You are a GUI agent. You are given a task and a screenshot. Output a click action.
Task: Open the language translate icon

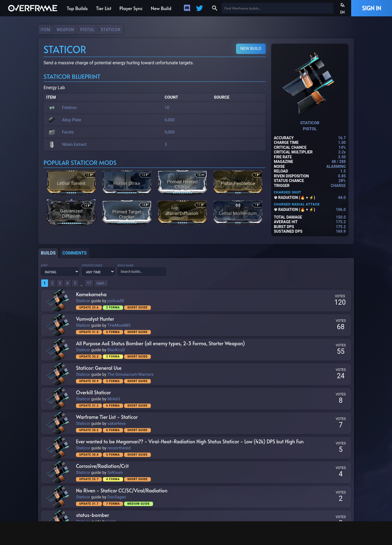click(x=342, y=5)
